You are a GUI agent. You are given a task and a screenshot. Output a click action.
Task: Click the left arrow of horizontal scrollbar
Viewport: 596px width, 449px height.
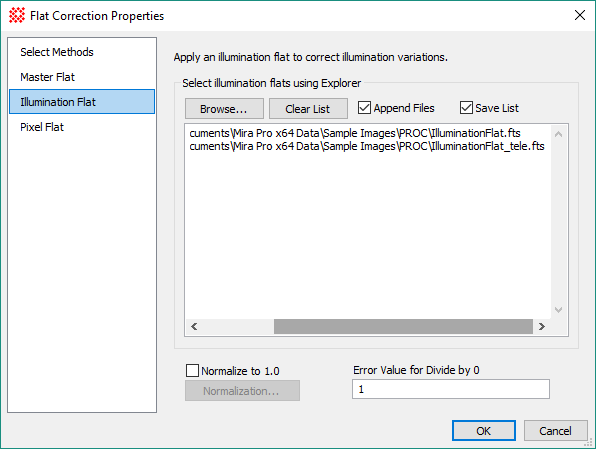194,327
